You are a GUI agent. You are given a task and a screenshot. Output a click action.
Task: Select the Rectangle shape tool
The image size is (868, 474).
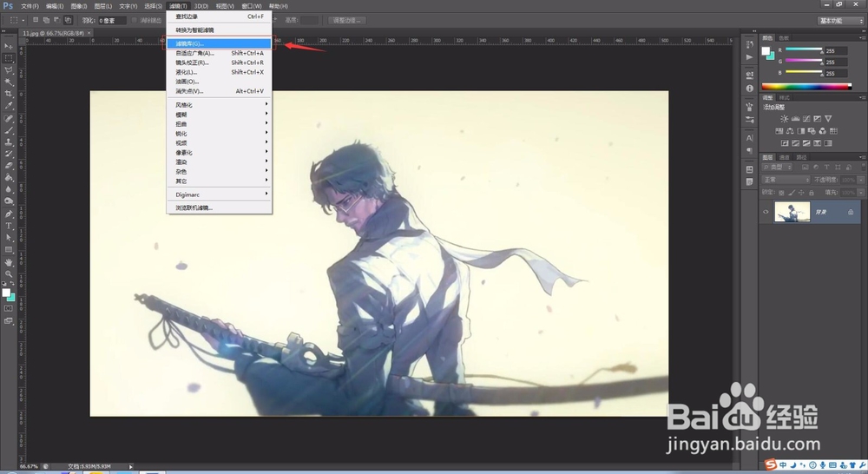tap(9, 250)
